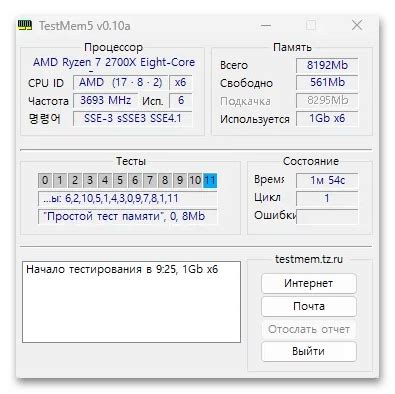Screen dimensions: 395x394
Task: Click the Подкачка label
Action: pyautogui.click(x=245, y=101)
